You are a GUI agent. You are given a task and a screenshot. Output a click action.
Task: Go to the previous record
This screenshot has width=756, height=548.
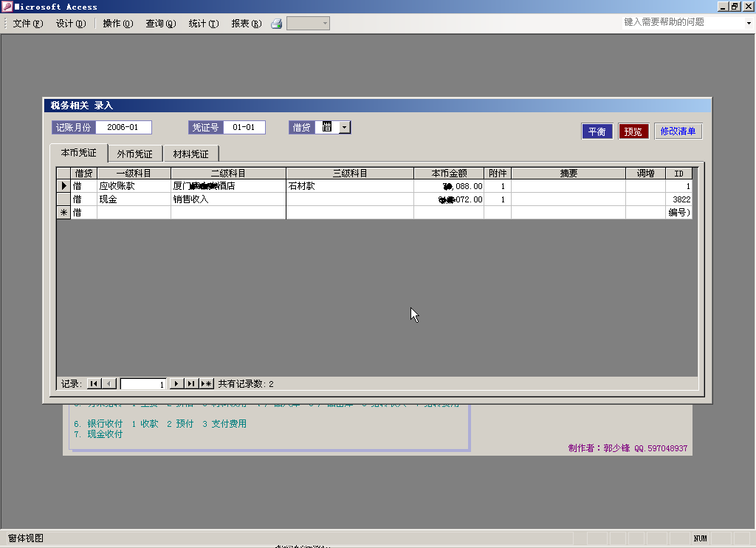[109, 383]
